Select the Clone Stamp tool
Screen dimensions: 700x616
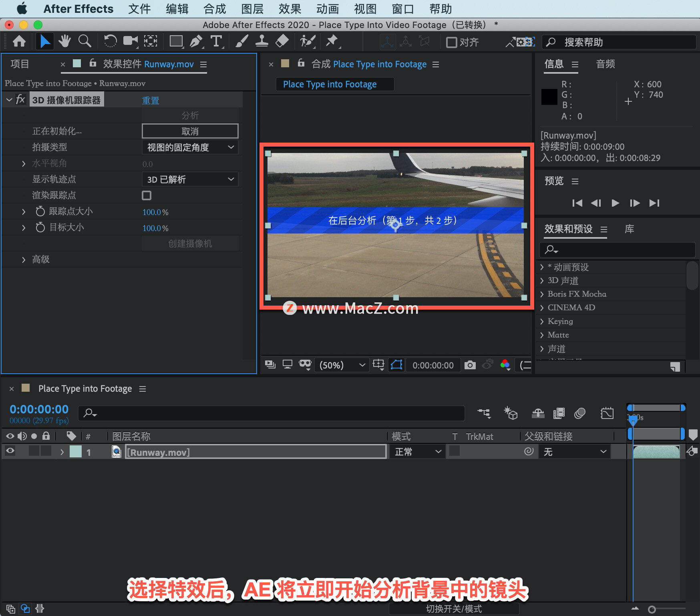(261, 41)
